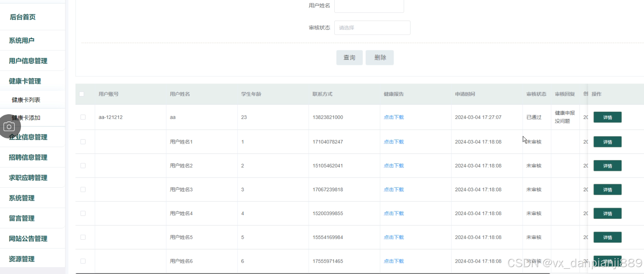The image size is (644, 274).
Task: Click 详情 button for 用户姓名2
Action: click(607, 166)
